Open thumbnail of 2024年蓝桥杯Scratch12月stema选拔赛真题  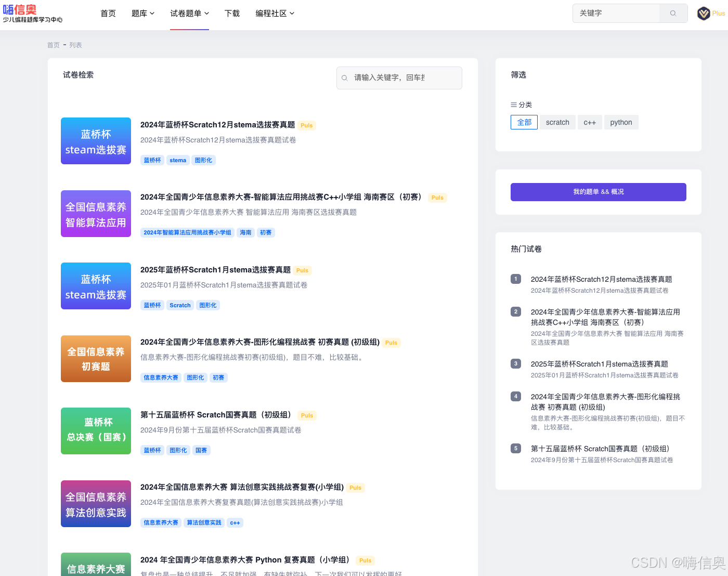point(96,141)
